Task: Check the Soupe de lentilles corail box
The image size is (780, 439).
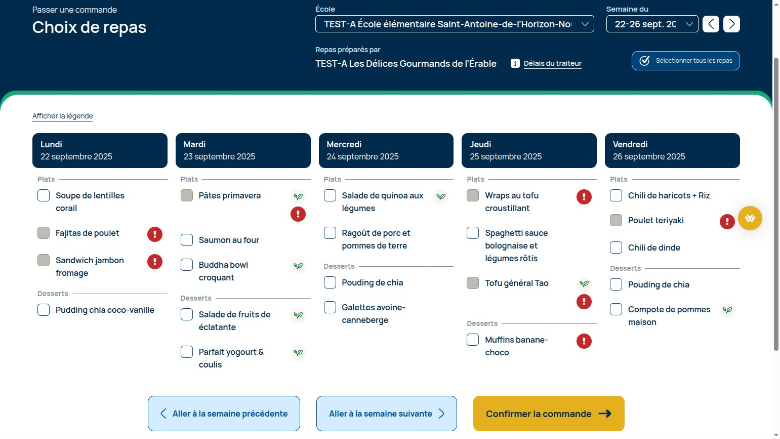Action: [44, 196]
